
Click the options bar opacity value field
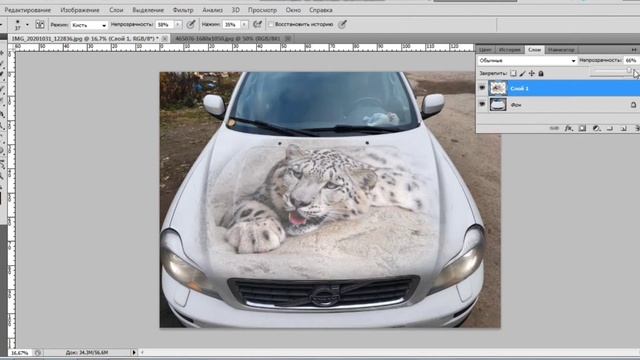[x=165, y=25]
